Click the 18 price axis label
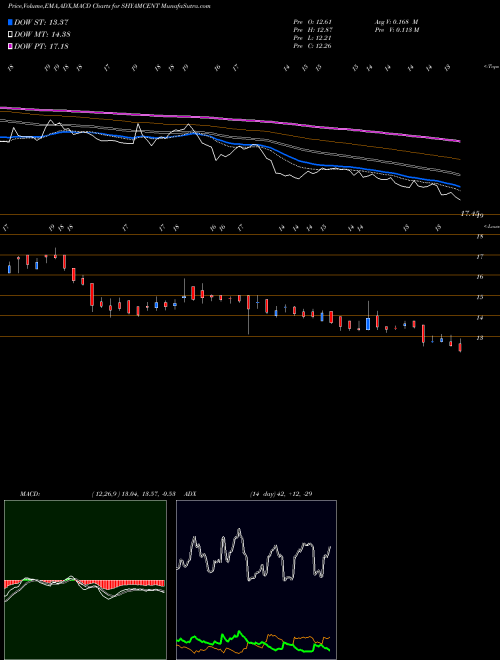500x660 pixels. pyautogui.click(x=479, y=237)
